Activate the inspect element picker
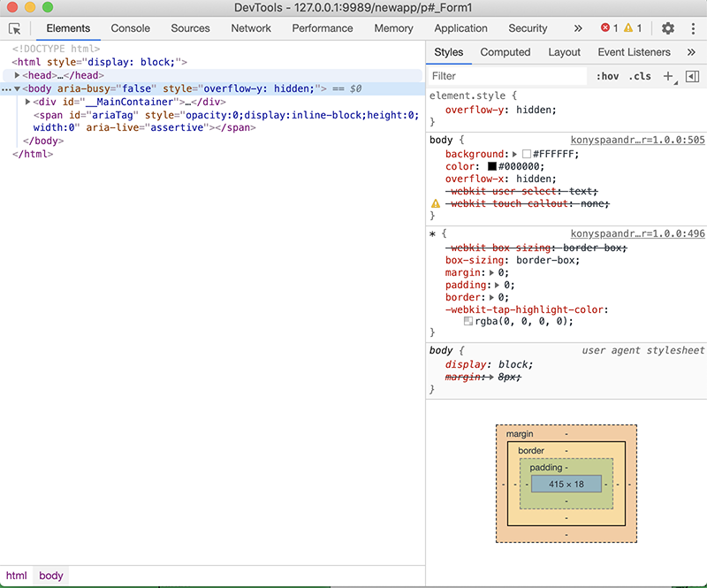This screenshot has width=707, height=588. click(x=14, y=28)
